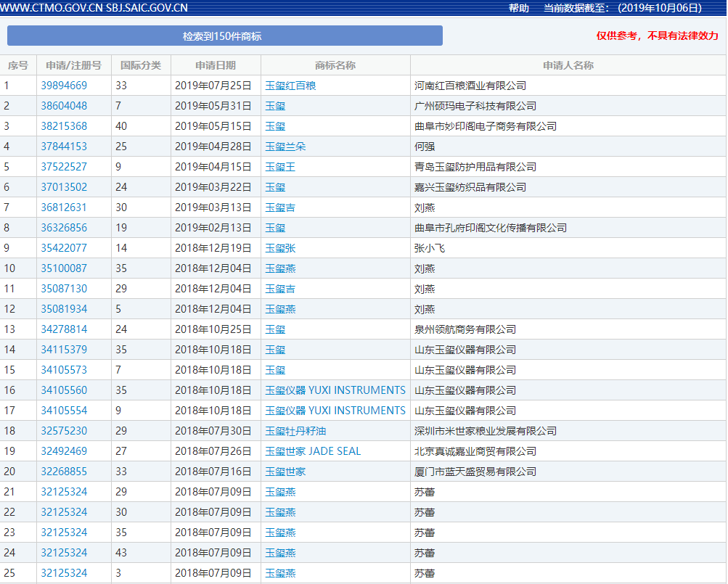Open registration number 39894669
The image size is (728, 584).
coord(64,86)
